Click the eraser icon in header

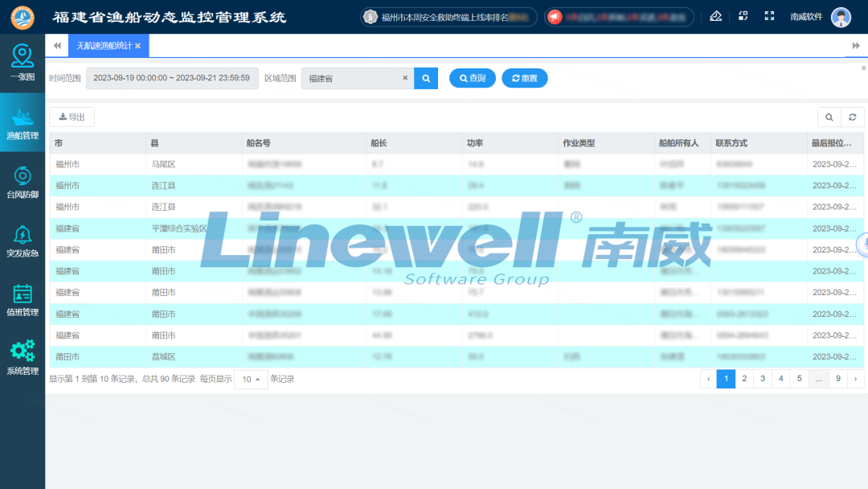716,16
